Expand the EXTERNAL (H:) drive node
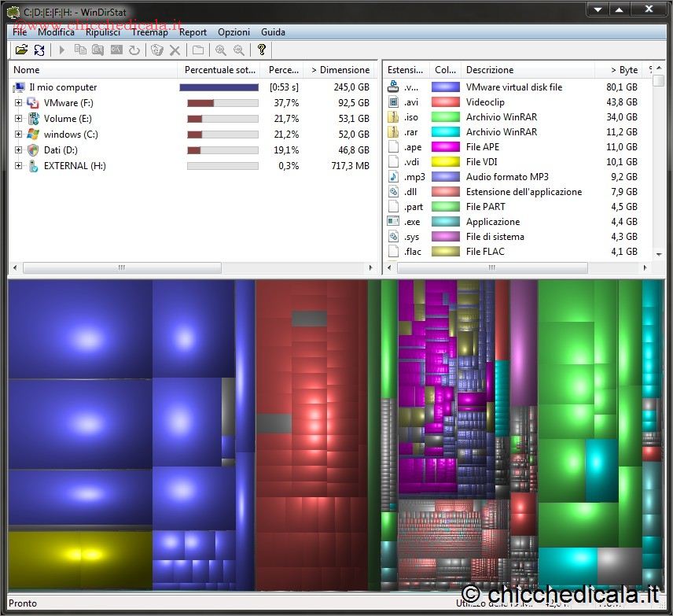 pyautogui.click(x=19, y=166)
